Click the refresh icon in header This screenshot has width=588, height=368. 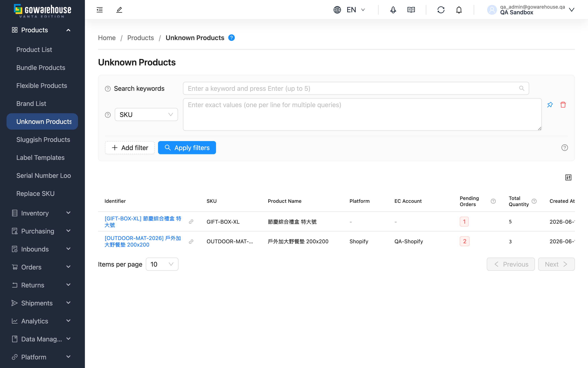(x=441, y=10)
